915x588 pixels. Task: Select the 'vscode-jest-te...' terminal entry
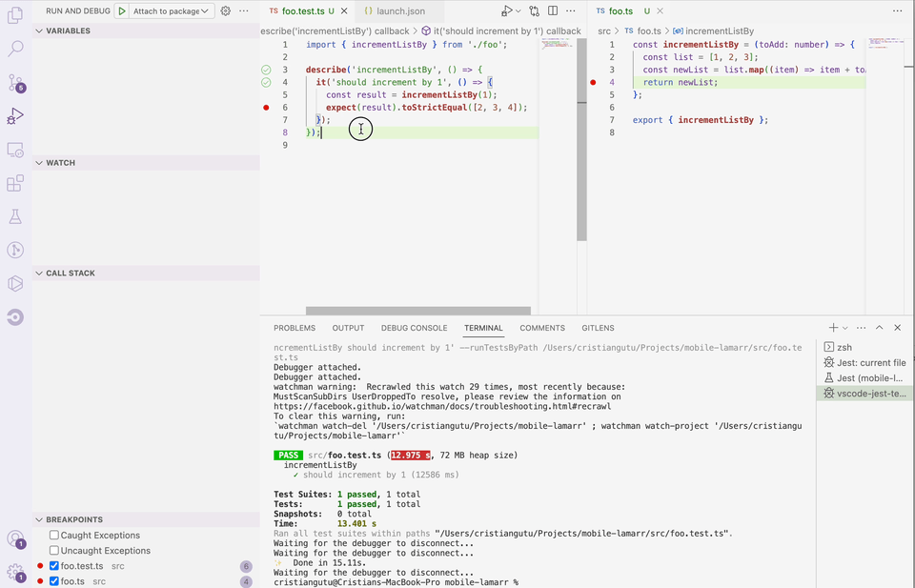click(x=864, y=394)
